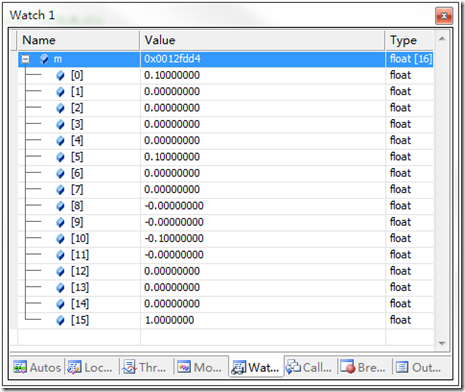The height and width of the screenshot is (392, 465).
Task: Click the field icon for element [5]
Action: click(x=60, y=157)
